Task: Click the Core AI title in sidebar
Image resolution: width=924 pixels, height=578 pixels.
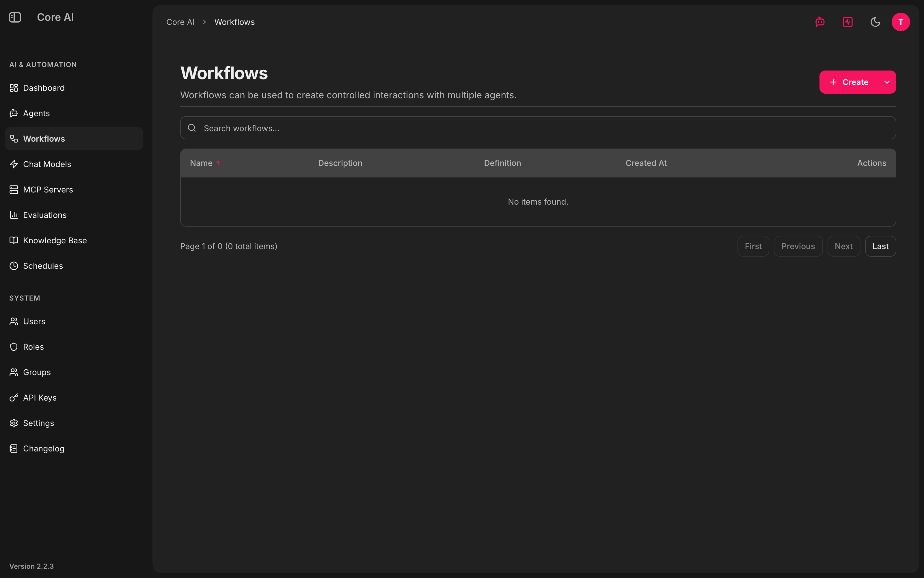Action: [55, 17]
